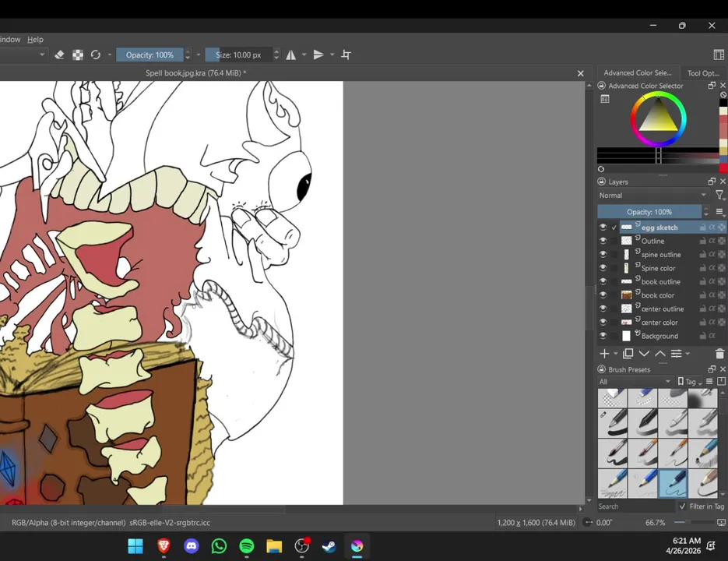Switch to Advanced Color Selector tab
This screenshot has height=561, width=728.
[638, 72]
